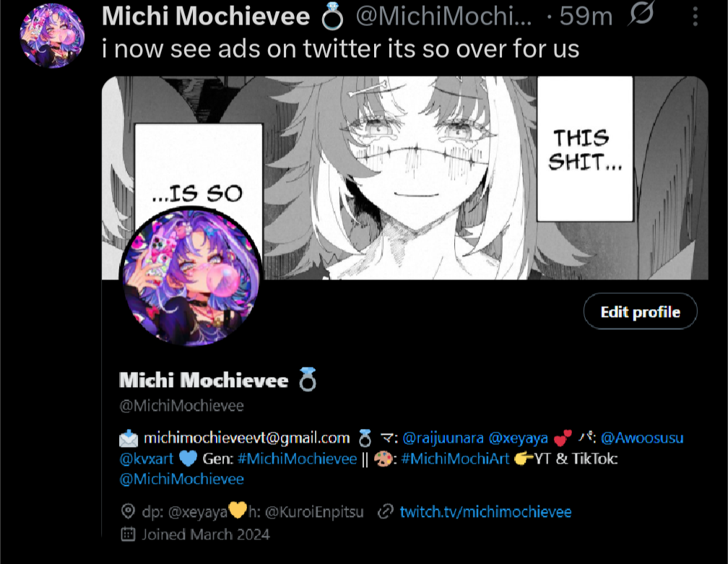728x564 pixels.
Task: Open the twitch.tv/michimochievee link
Action: click(x=485, y=511)
